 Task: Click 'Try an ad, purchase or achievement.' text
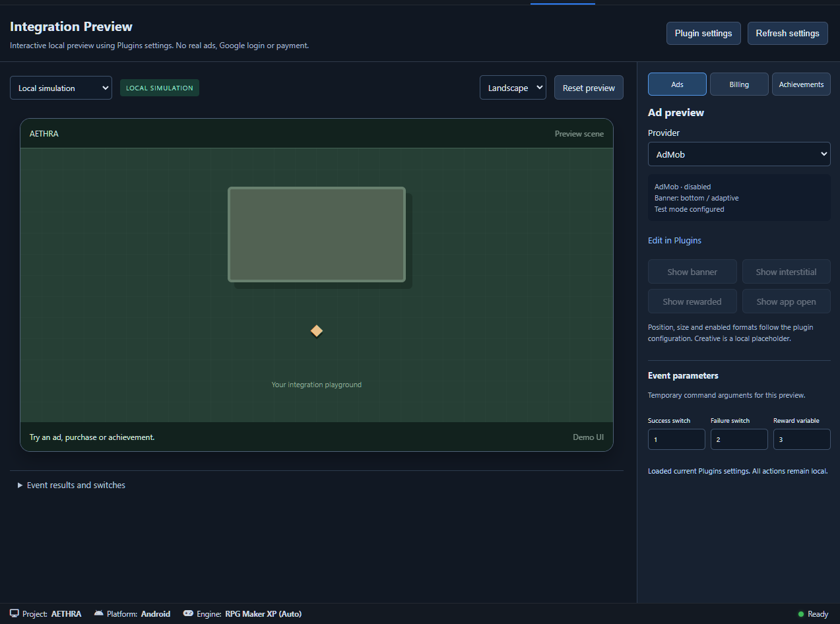(x=92, y=437)
